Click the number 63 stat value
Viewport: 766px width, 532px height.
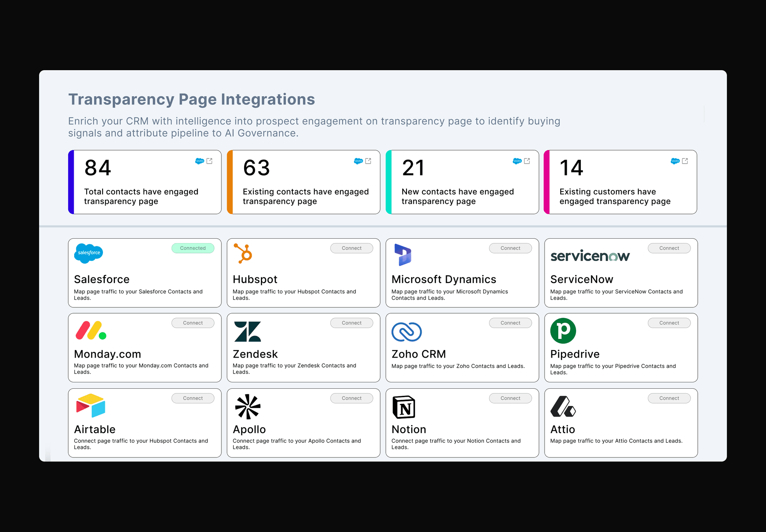(257, 168)
